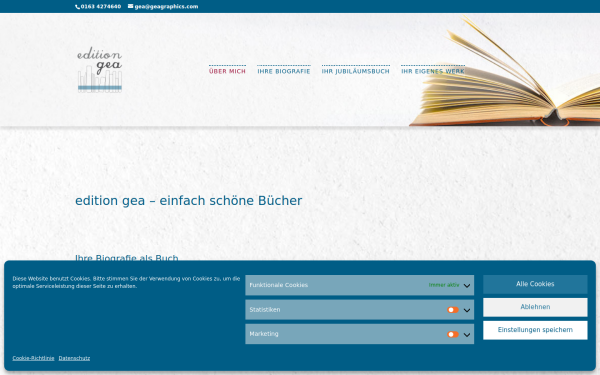
Task: Click the cookie notice paragraph text
Action: tap(126, 282)
